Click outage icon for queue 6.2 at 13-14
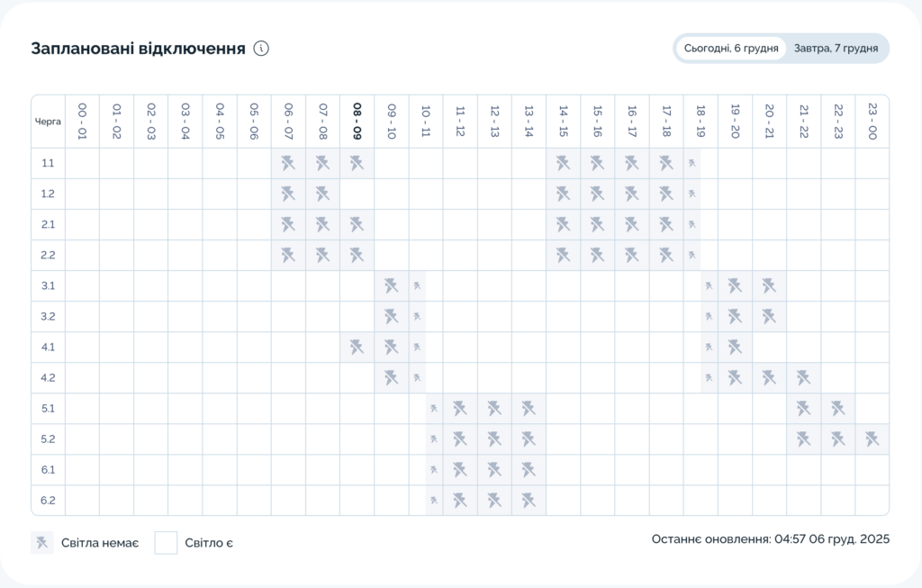 (x=529, y=500)
